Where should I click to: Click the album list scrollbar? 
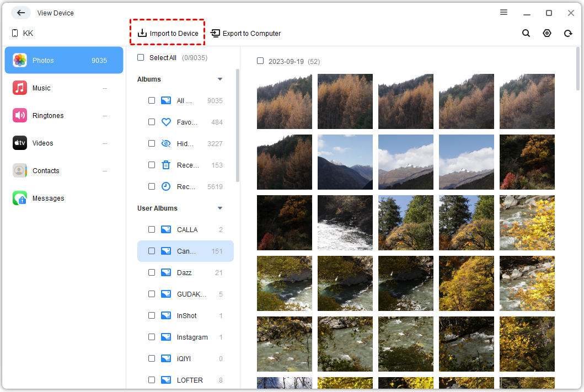[x=238, y=126]
